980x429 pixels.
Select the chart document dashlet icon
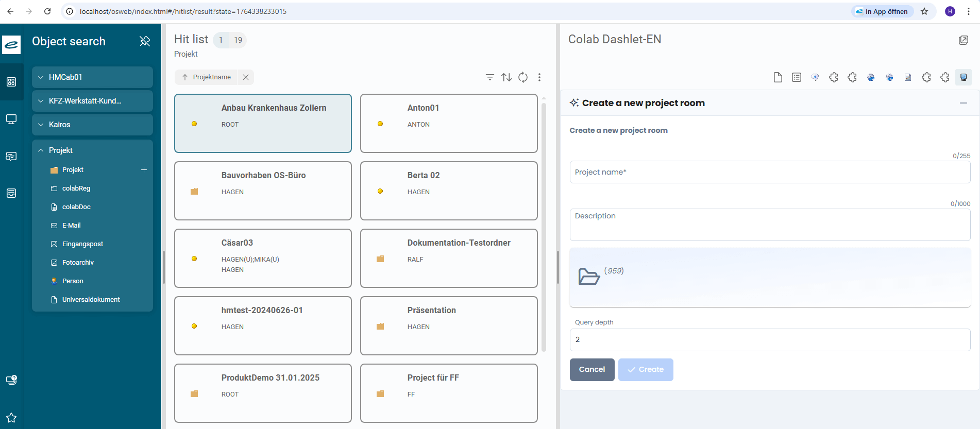908,77
